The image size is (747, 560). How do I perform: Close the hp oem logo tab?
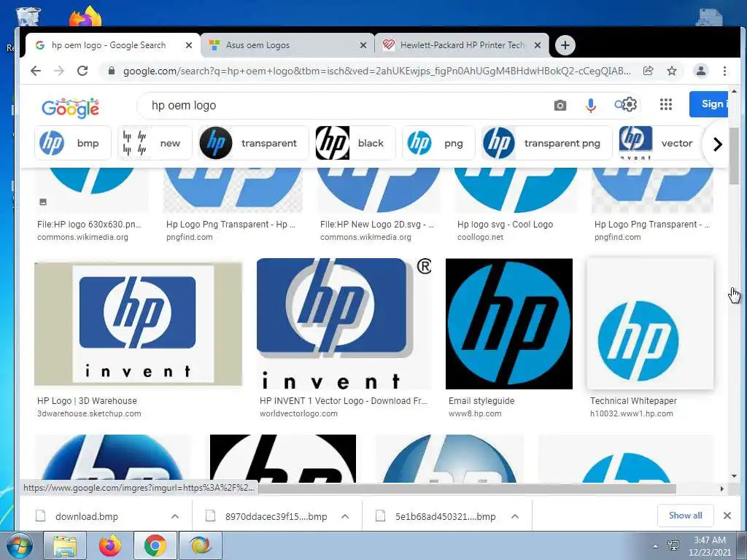pos(189,45)
